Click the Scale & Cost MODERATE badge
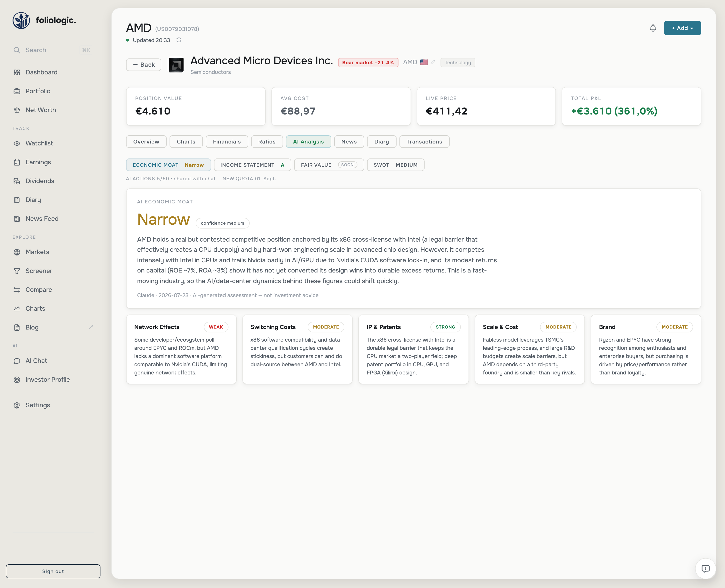Viewport: 725px width, 588px height. pos(558,327)
